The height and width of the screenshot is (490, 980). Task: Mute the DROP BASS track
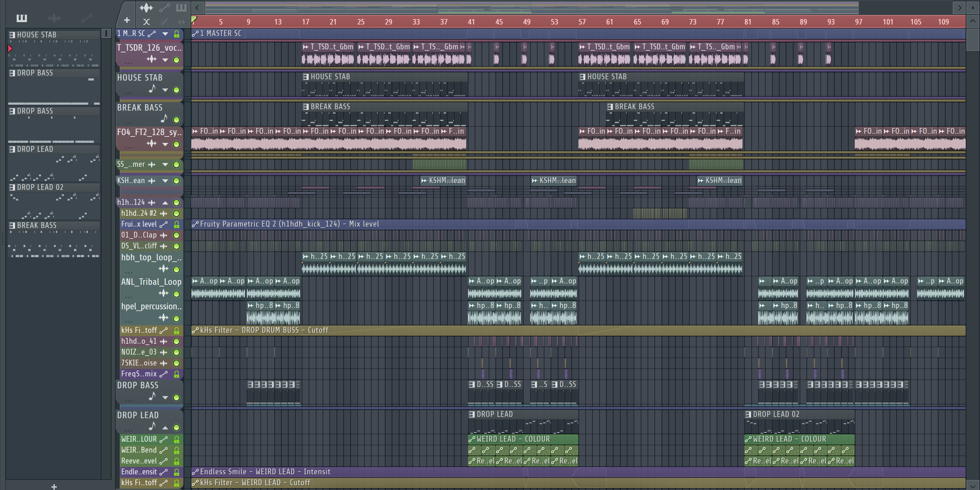point(177,397)
